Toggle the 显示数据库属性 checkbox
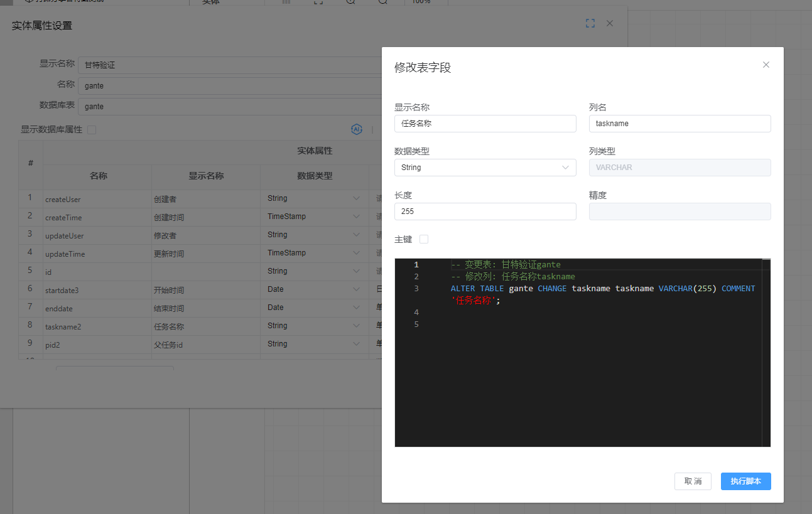812x514 pixels. pyautogui.click(x=92, y=130)
